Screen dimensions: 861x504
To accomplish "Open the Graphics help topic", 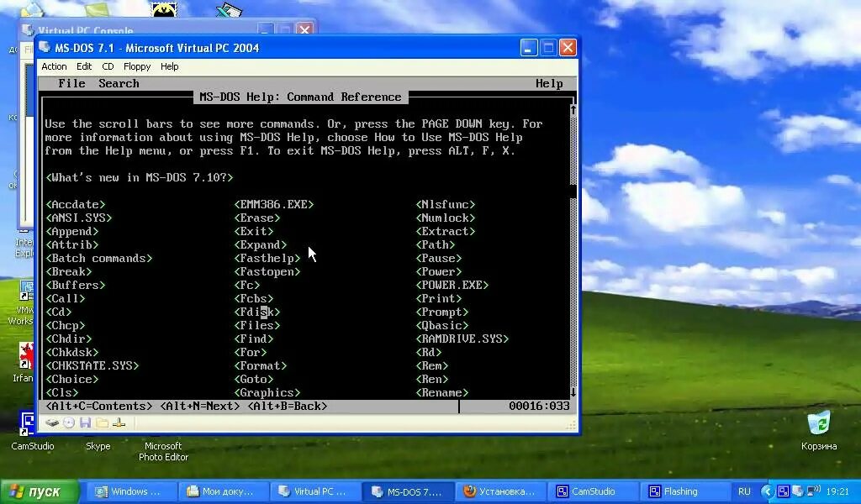I will tap(267, 392).
